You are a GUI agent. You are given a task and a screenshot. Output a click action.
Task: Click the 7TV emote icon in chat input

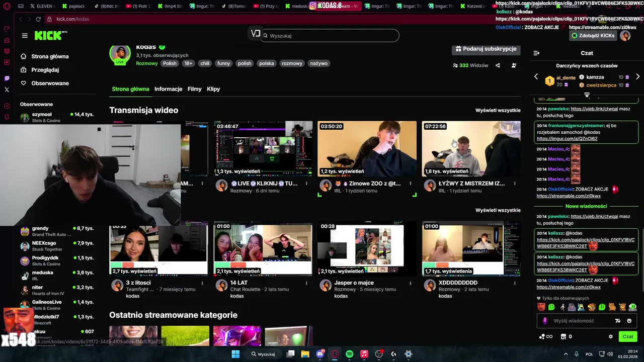(618, 321)
